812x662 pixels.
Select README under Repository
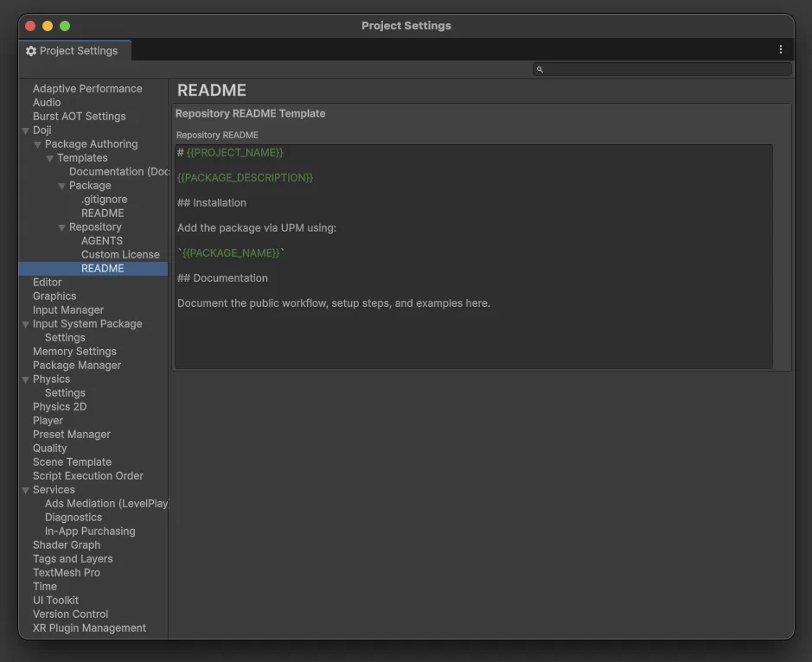pos(103,268)
